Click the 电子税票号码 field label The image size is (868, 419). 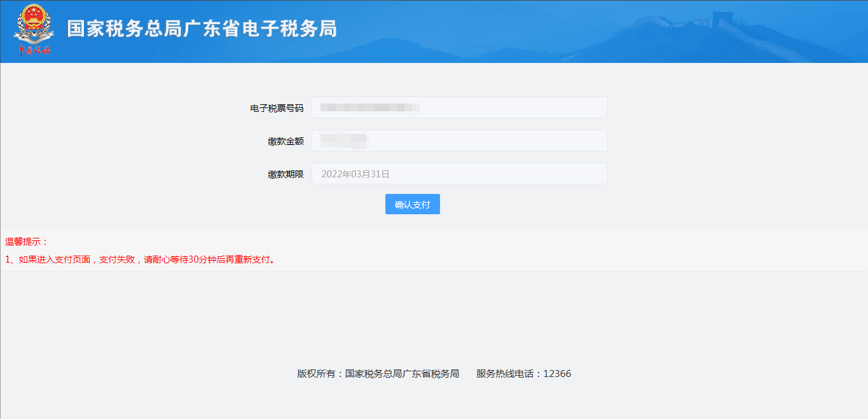277,108
